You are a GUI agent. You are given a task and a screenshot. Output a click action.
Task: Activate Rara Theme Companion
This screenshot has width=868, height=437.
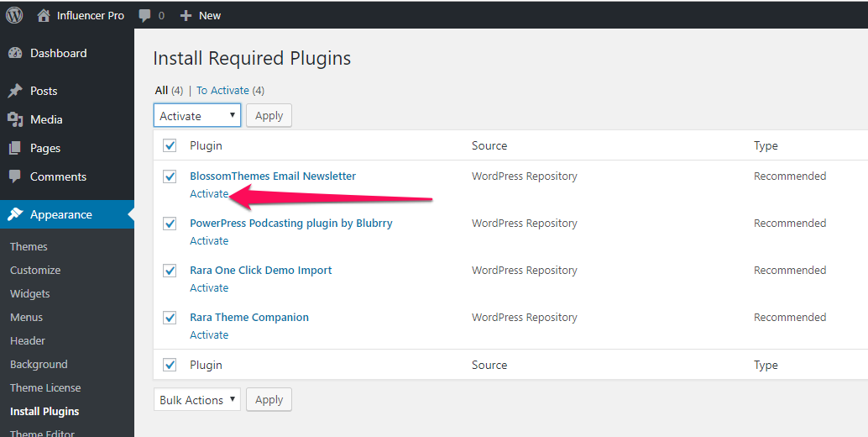tap(209, 335)
